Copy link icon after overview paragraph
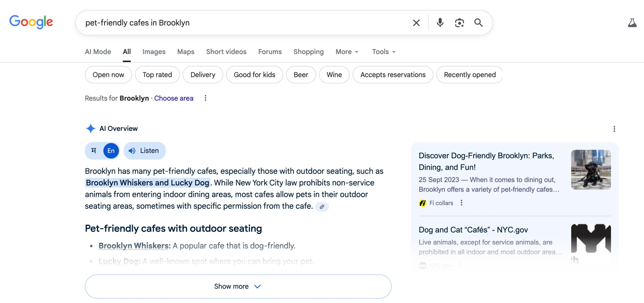 [322, 207]
